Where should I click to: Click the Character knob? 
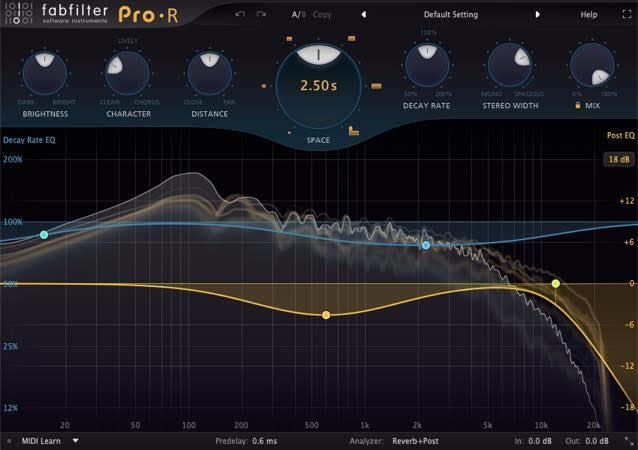127,73
